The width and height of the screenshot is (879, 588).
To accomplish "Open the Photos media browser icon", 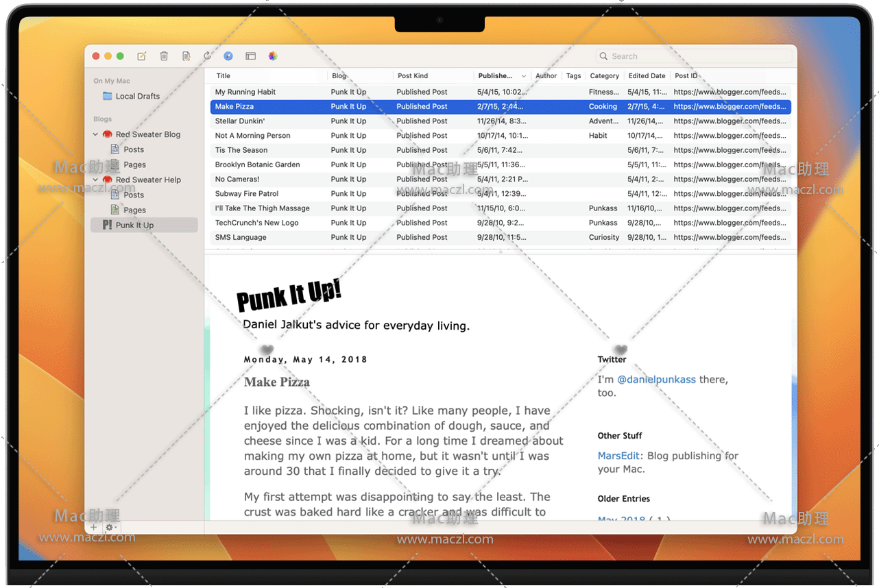I will point(273,56).
